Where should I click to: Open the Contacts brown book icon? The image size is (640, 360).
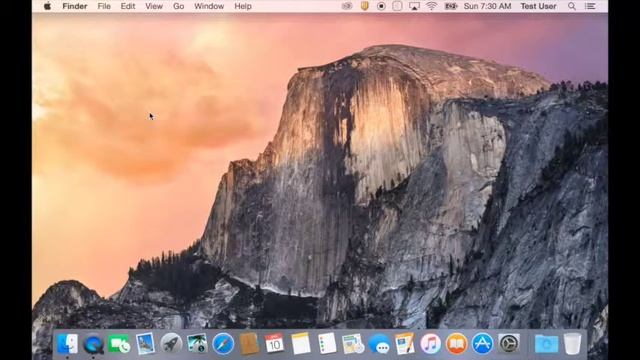(x=249, y=344)
